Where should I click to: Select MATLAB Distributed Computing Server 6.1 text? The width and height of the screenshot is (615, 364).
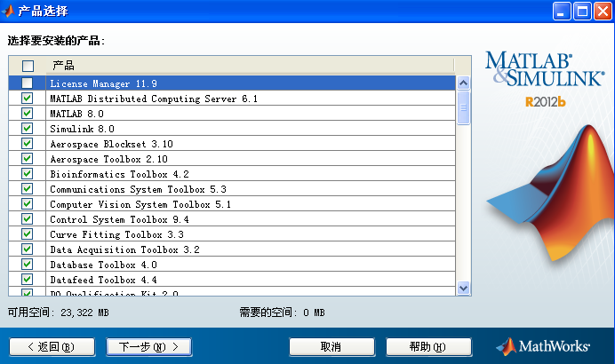pyautogui.click(x=154, y=99)
